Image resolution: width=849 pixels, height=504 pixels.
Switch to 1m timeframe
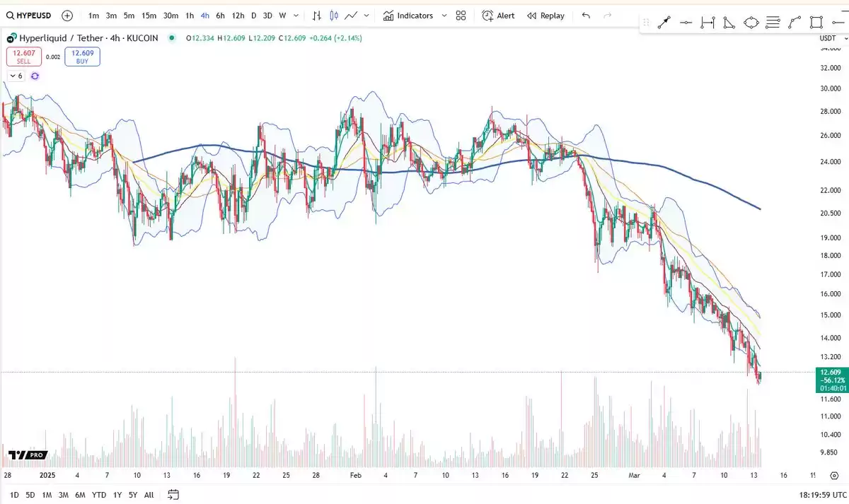(93, 15)
